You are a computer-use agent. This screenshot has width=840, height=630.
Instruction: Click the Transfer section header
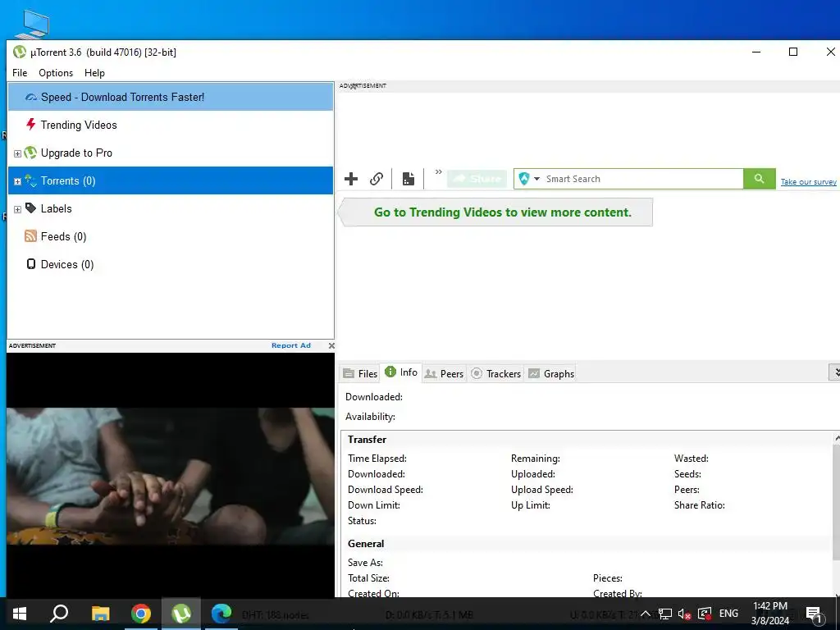click(x=367, y=440)
